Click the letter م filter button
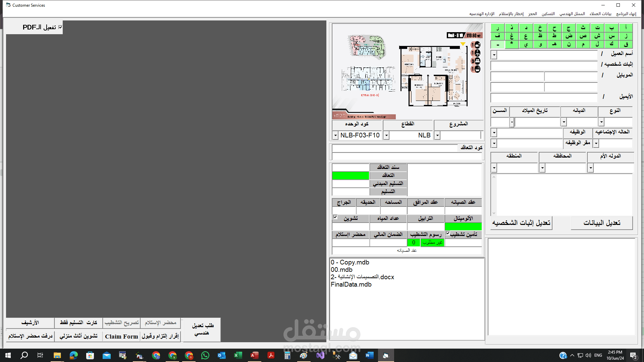Viewport: 644px width, 362px height. [x=583, y=44]
